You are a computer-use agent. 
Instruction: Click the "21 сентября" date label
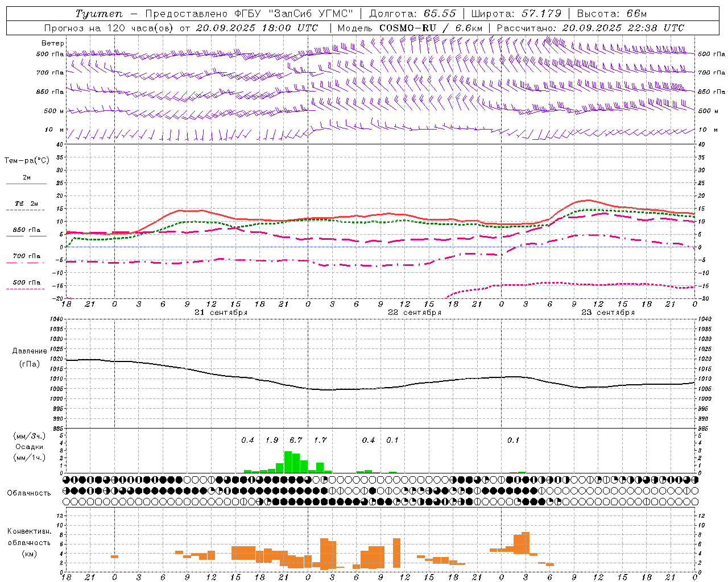pos(221,313)
